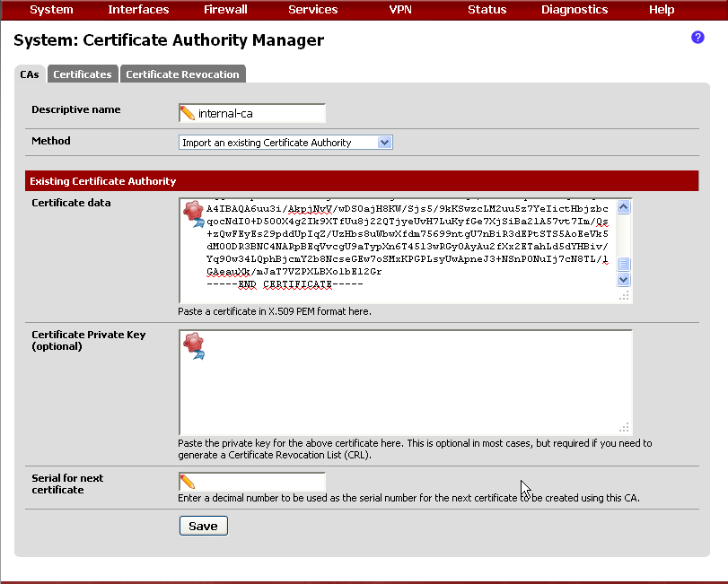The height and width of the screenshot is (584, 728).
Task: Click the Certificate Private Key resize handle
Action: (625, 427)
